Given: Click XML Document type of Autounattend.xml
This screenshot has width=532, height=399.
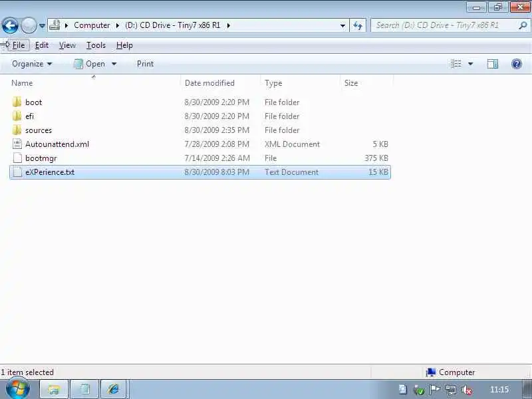Looking at the screenshot, I should tap(292, 144).
